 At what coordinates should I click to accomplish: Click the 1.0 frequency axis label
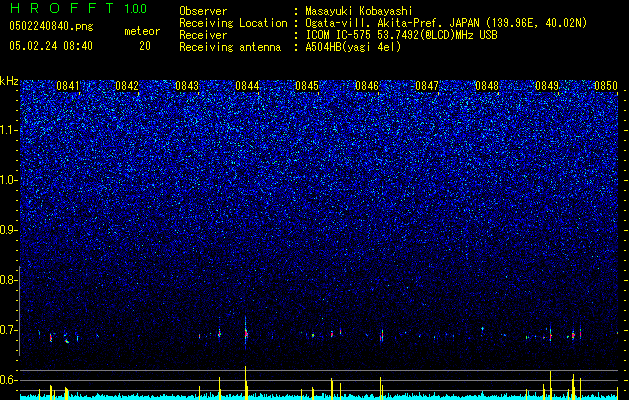click(8, 180)
